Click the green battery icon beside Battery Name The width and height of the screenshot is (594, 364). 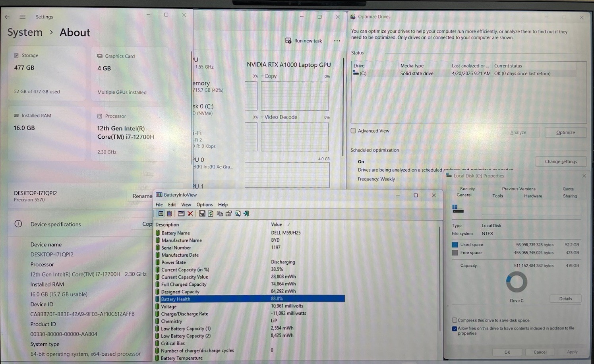158,233
